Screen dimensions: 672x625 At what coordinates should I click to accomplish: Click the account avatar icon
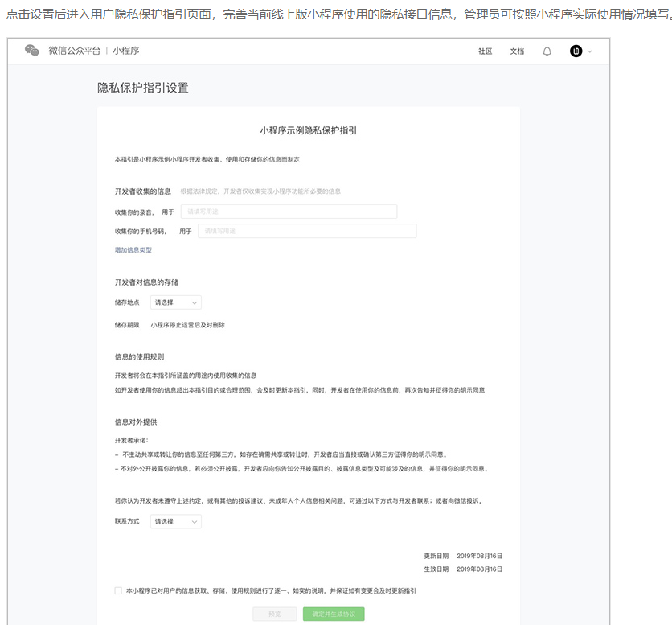pos(576,51)
